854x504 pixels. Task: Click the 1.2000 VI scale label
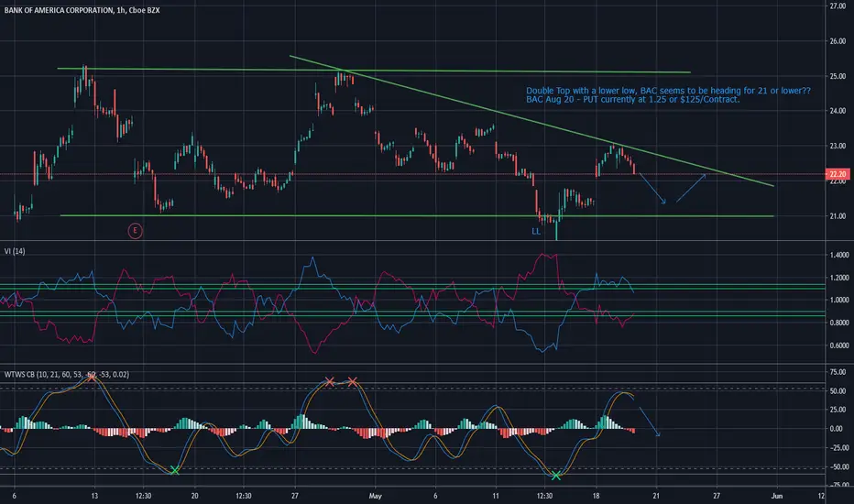pos(839,278)
